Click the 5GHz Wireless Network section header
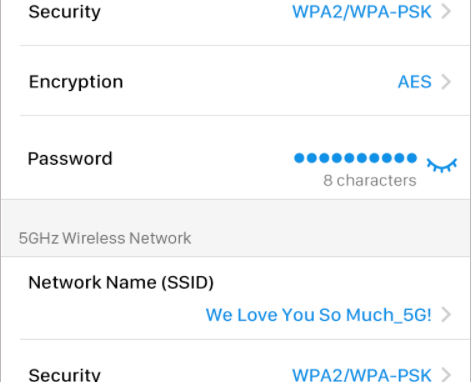 [105, 238]
